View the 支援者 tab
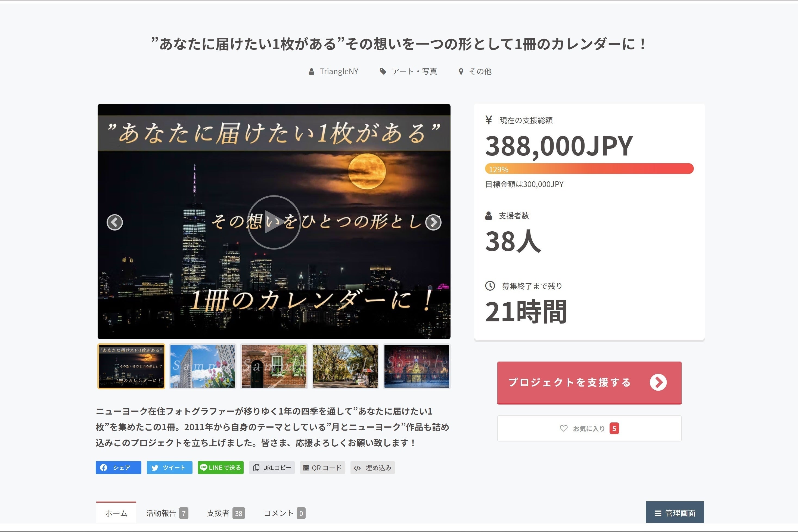The height and width of the screenshot is (532, 798). (x=225, y=513)
